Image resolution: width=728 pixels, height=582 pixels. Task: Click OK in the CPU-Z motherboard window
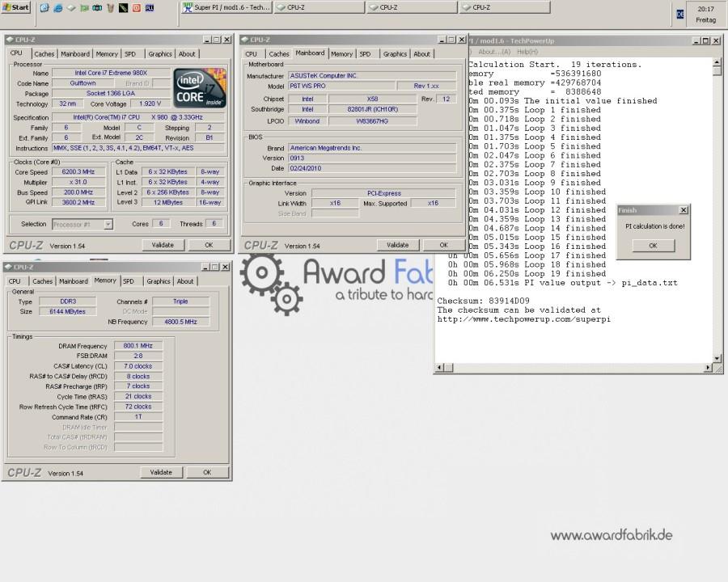[x=444, y=245]
